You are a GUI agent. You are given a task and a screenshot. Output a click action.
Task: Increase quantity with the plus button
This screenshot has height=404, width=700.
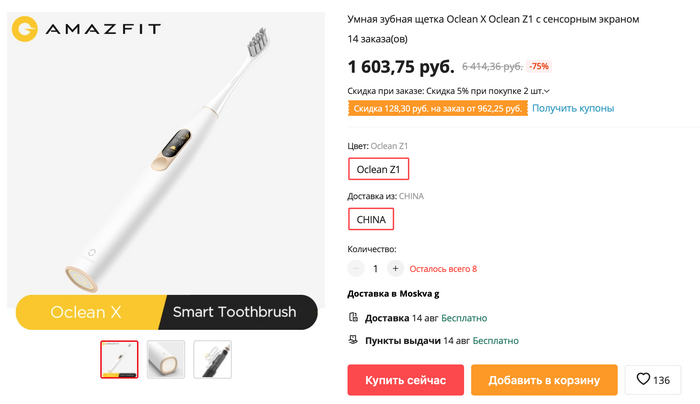(395, 268)
